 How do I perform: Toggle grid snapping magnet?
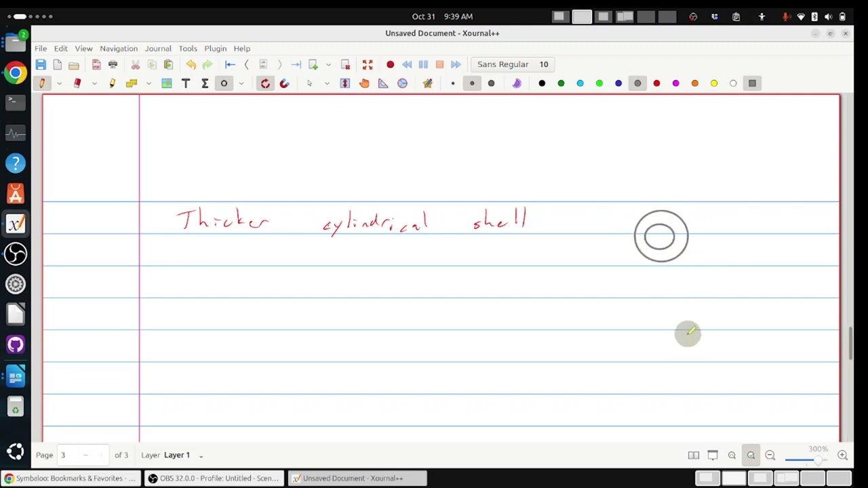point(284,83)
